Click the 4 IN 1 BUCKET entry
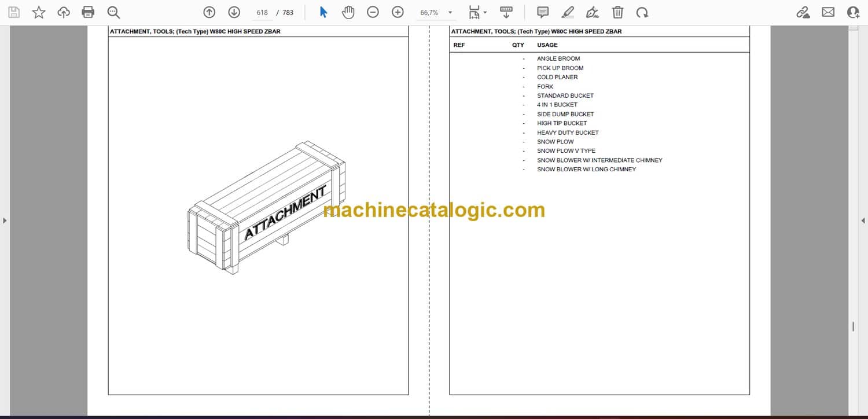 point(557,105)
